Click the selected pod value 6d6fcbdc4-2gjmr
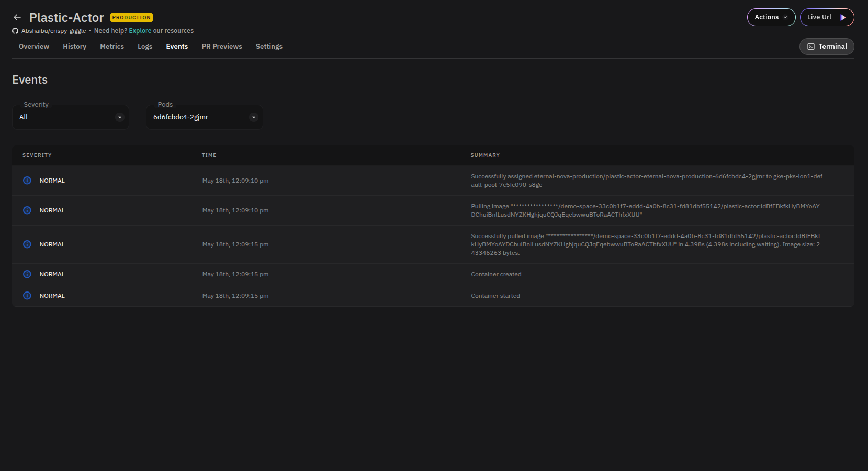The width and height of the screenshot is (868, 471). pyautogui.click(x=181, y=117)
